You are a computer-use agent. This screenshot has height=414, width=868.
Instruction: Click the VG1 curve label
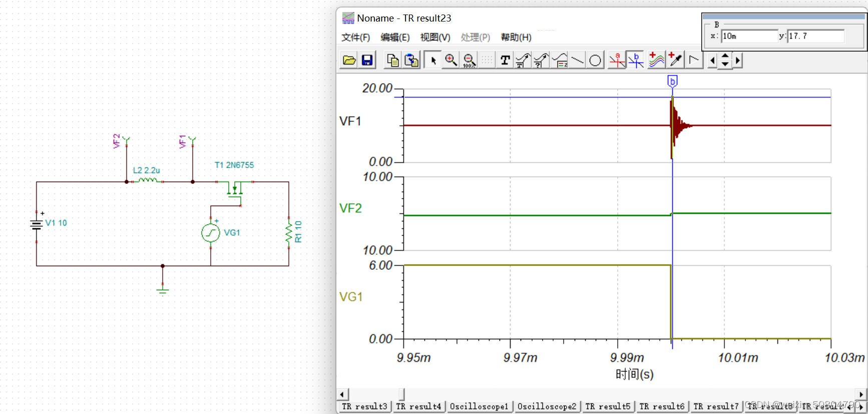tap(351, 297)
